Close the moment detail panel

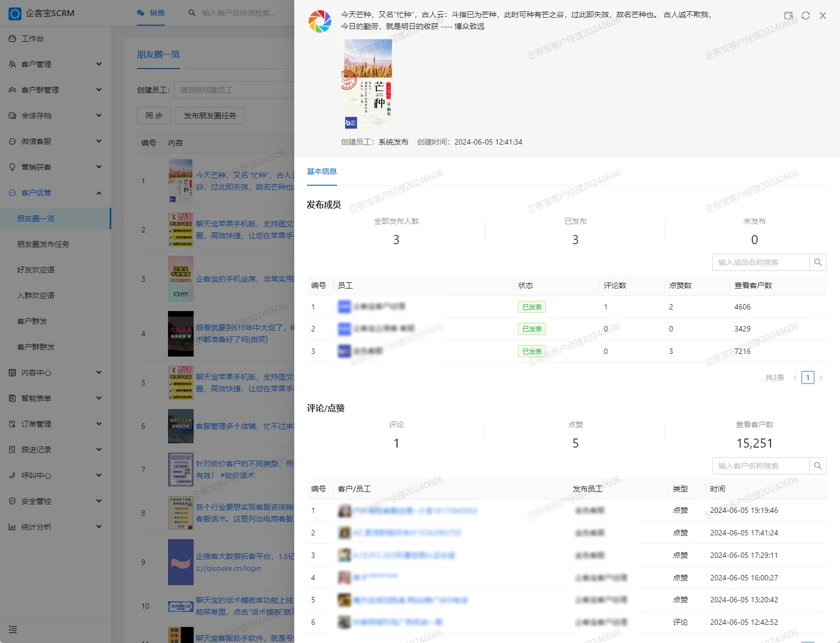823,16
